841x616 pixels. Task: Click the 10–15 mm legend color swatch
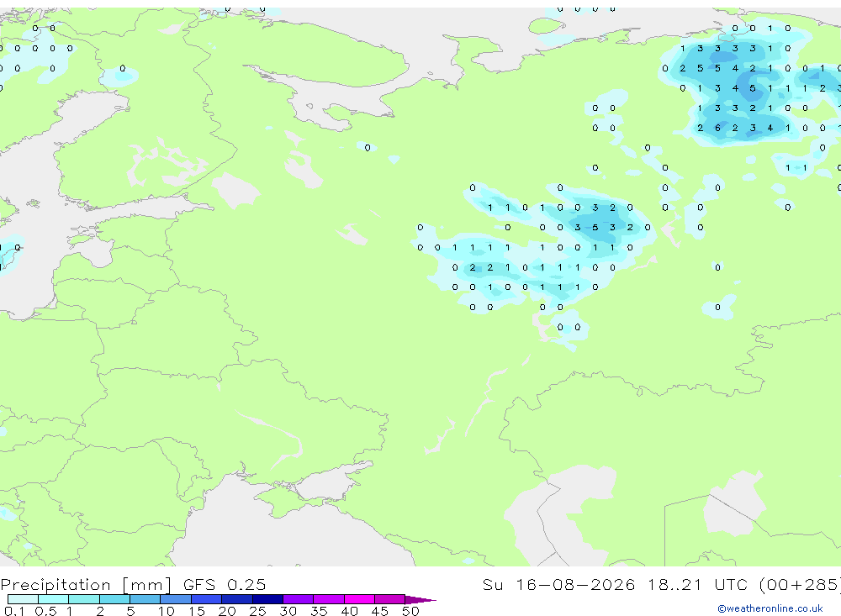(x=176, y=599)
